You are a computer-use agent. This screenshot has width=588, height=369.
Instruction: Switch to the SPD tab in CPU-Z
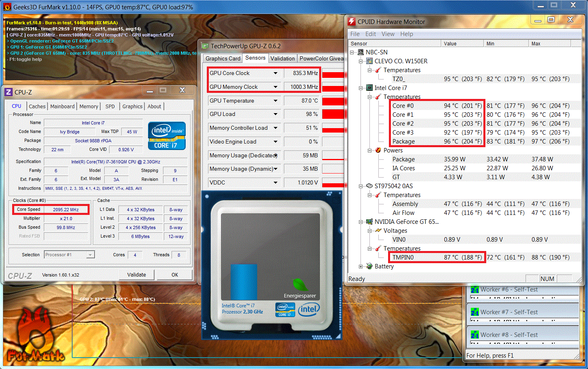(110, 106)
